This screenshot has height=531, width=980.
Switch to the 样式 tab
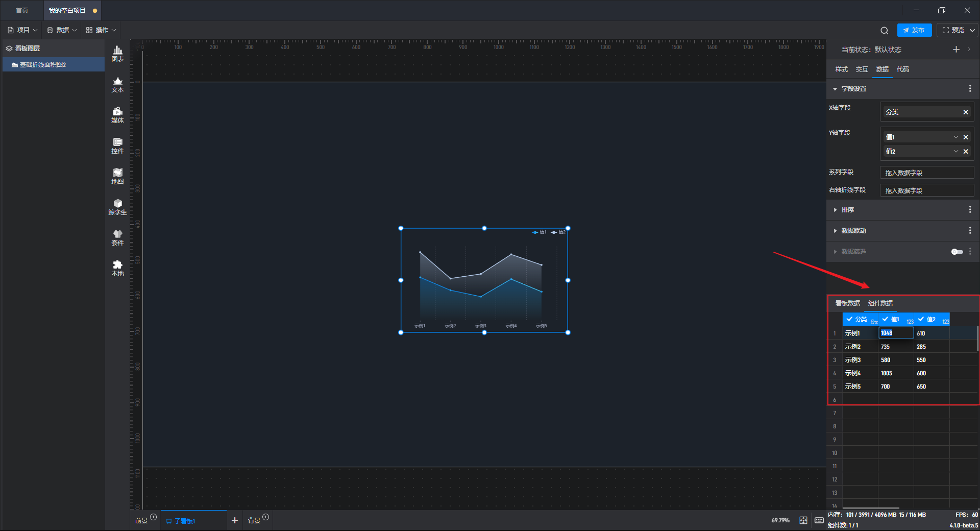click(x=841, y=69)
